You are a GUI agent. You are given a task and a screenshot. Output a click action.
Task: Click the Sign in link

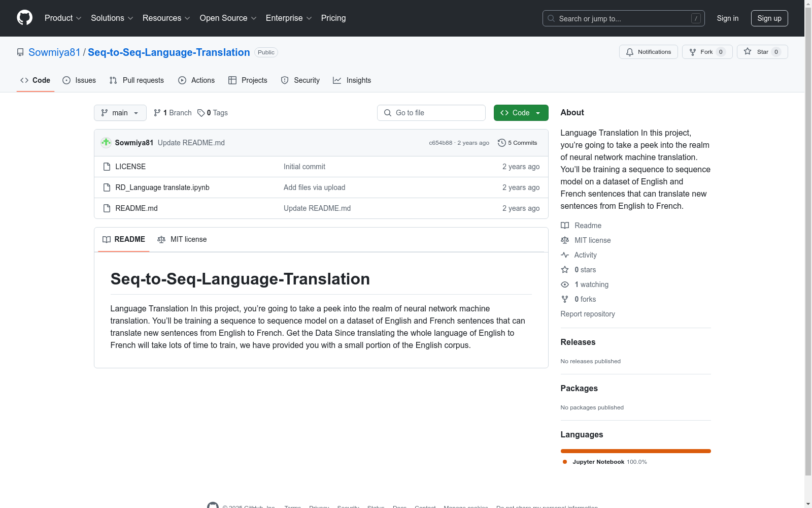point(728,18)
